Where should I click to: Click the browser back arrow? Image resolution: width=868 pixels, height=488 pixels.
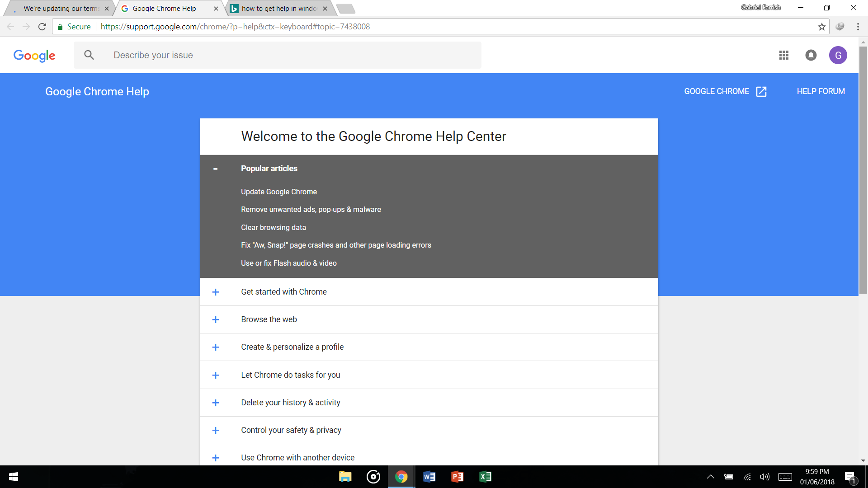[10, 27]
